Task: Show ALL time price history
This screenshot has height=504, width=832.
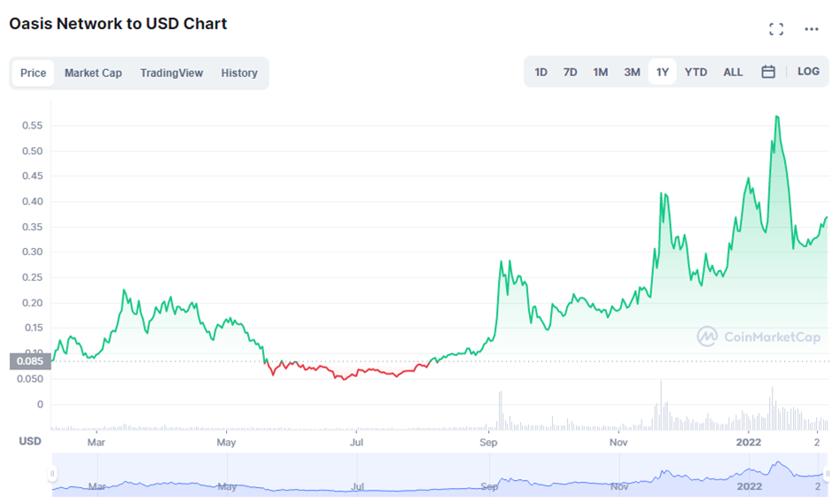Action: click(733, 72)
